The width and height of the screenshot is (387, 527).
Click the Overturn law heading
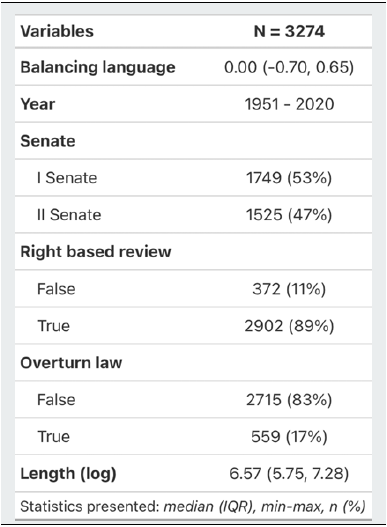pos(71,363)
